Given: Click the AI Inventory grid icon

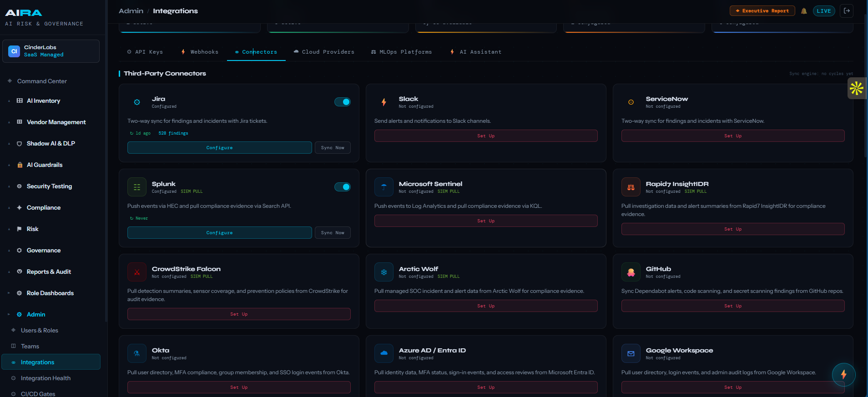Looking at the screenshot, I should coord(20,101).
